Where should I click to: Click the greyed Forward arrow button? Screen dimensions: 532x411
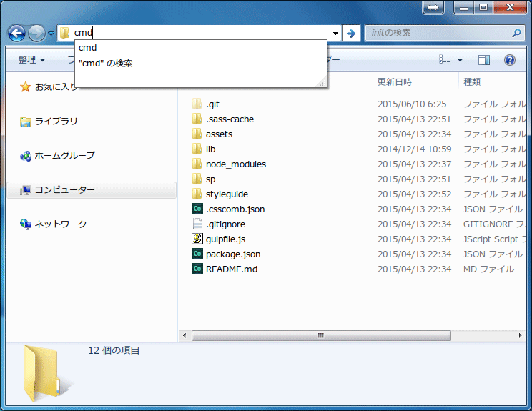click(36, 33)
